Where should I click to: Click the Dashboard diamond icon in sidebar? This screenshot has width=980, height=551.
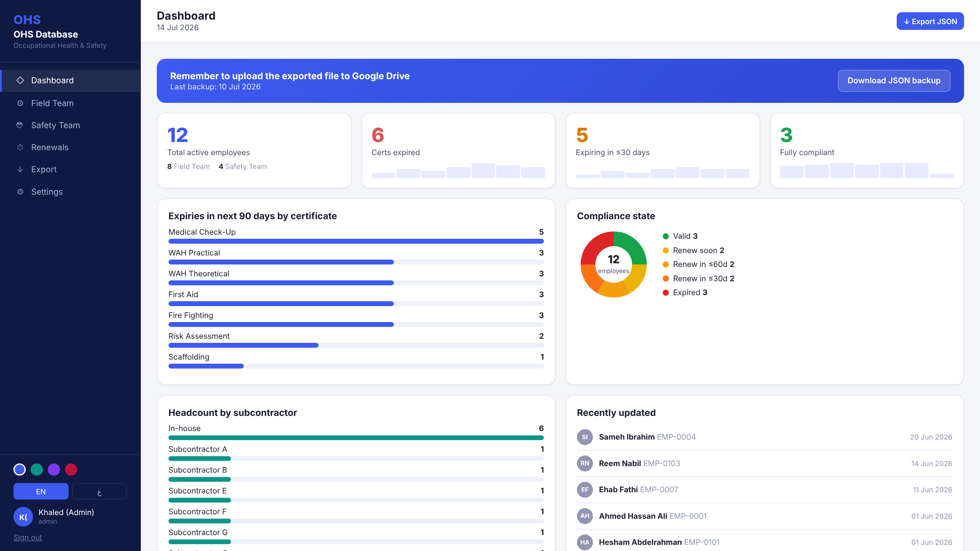(20, 80)
